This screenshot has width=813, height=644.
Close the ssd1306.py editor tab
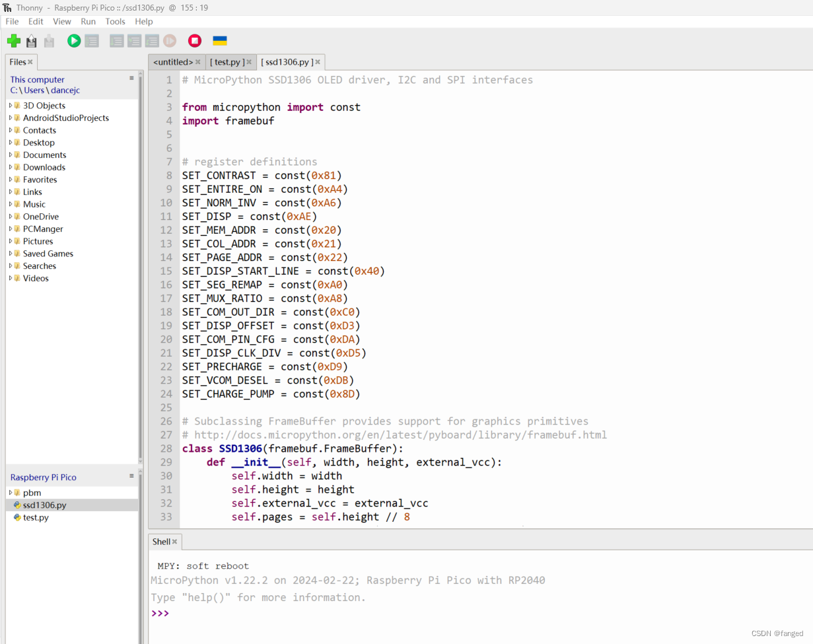(318, 62)
